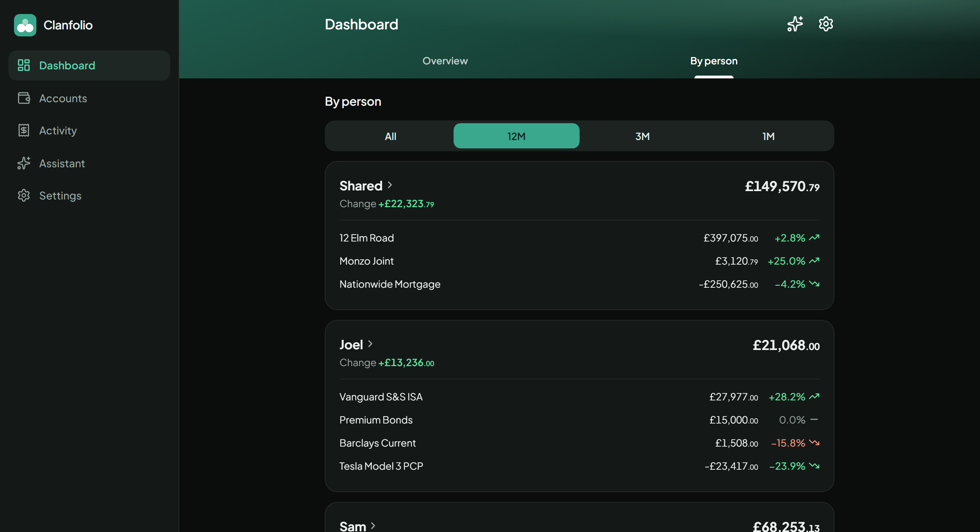This screenshot has width=980, height=532.
Task: Click the £15,000.00 value
Action: [x=734, y=420]
